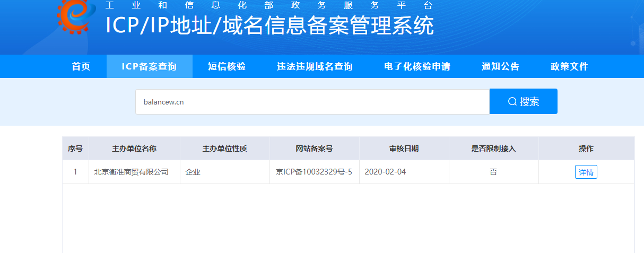Click the 审核日期 column header
Screen dimensions: 644x253
(x=404, y=149)
